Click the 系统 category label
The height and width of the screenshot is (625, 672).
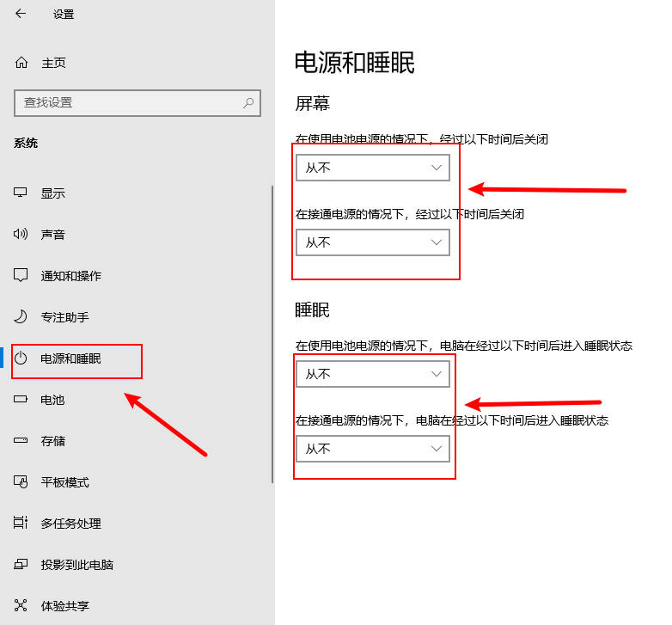point(26,144)
